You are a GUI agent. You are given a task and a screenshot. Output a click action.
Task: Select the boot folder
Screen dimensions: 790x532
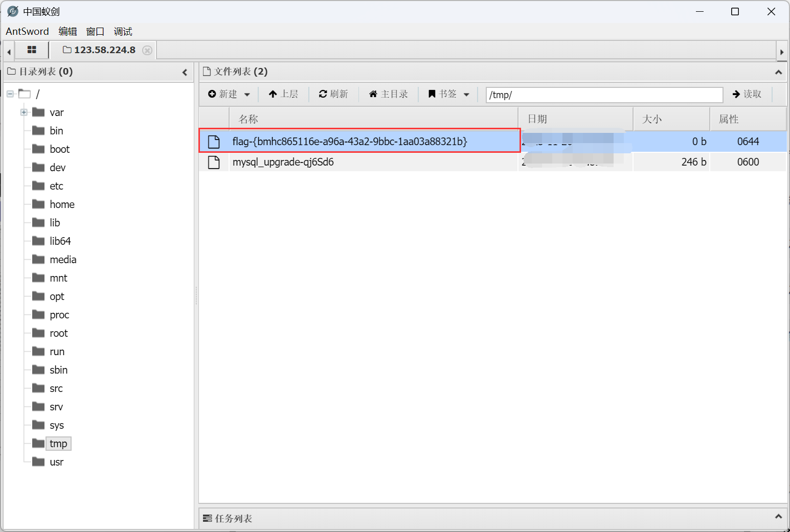(x=59, y=149)
